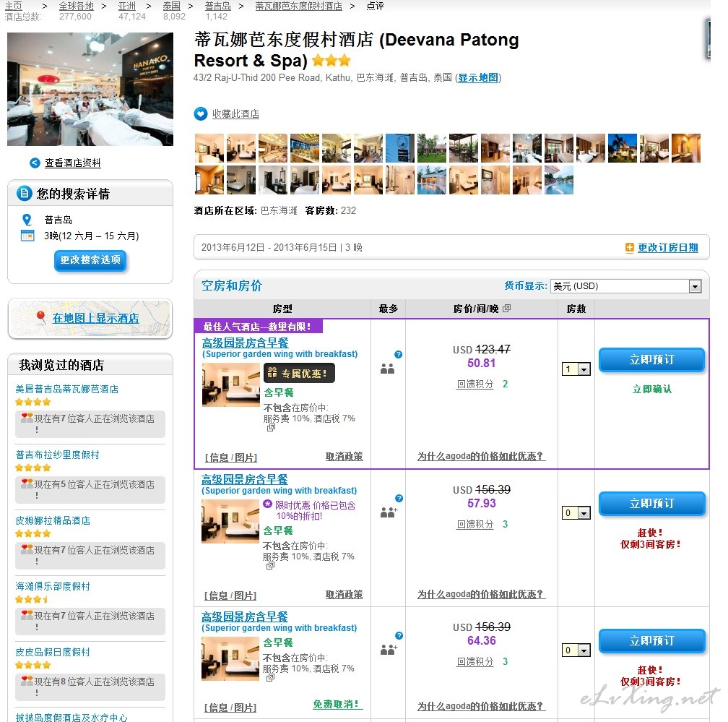
Task: Open 皮姆娜拉精品酒店 from viewed hotels
Action: [x=53, y=520]
